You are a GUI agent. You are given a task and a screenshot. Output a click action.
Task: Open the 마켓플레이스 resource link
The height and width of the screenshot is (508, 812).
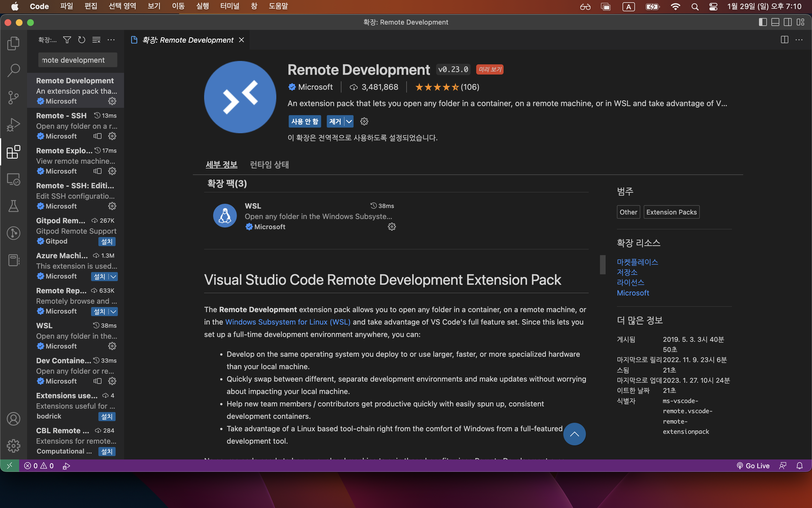pyautogui.click(x=637, y=262)
